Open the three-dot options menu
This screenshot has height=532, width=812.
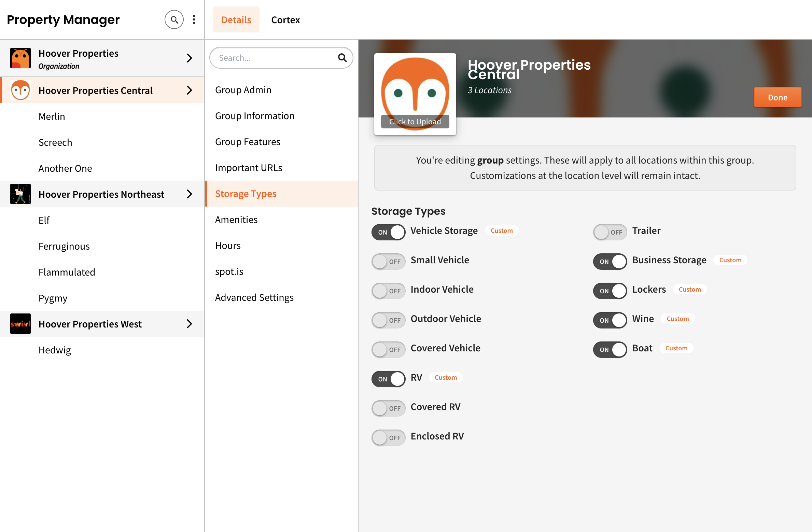click(x=194, y=20)
